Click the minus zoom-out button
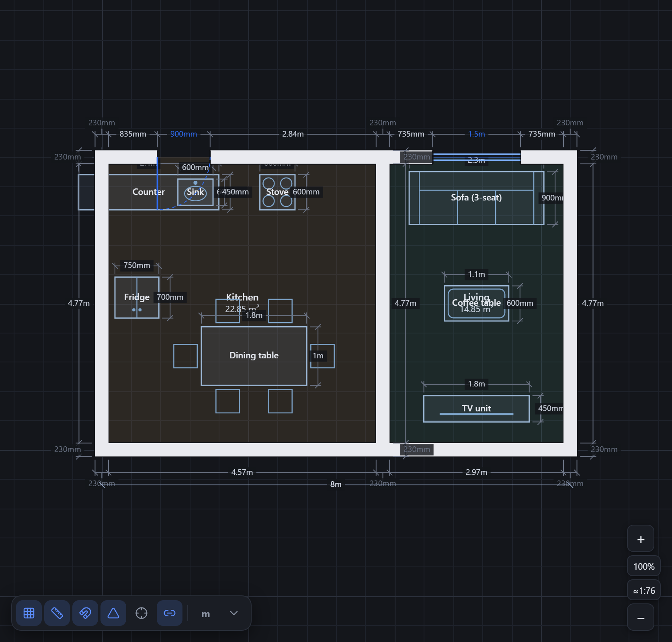The width and height of the screenshot is (672, 642). pos(641,618)
